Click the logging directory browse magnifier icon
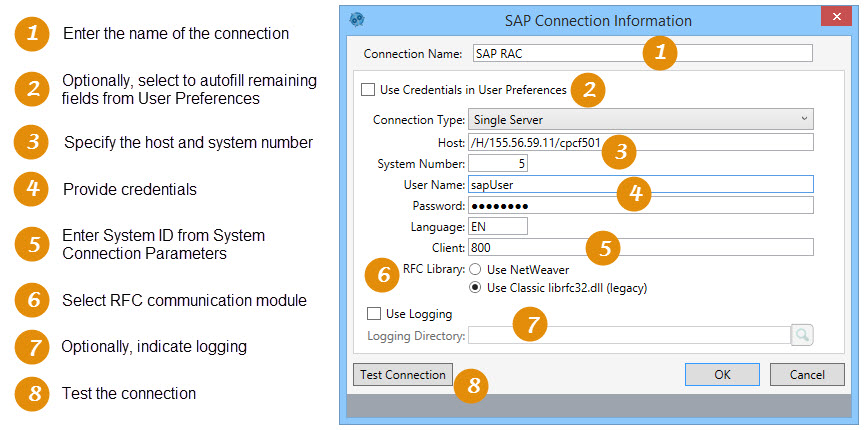The image size is (864, 430). tap(802, 335)
